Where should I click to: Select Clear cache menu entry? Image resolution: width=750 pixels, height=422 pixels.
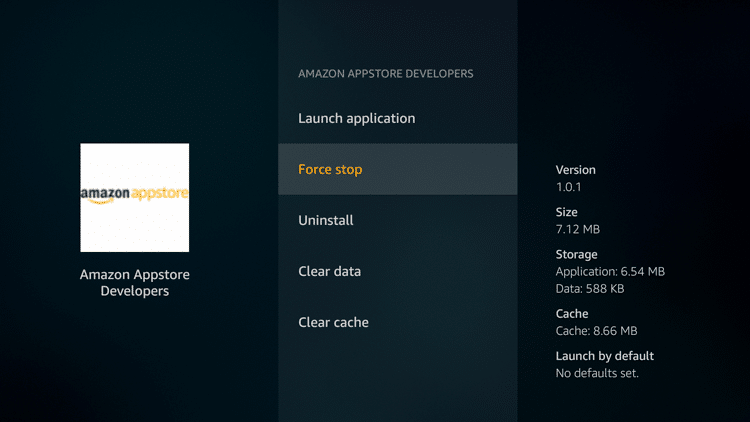(397, 322)
